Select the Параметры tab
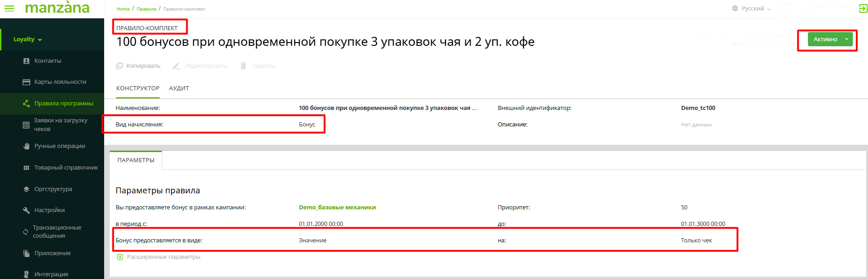Screen dimensions: 868x279 136,160
